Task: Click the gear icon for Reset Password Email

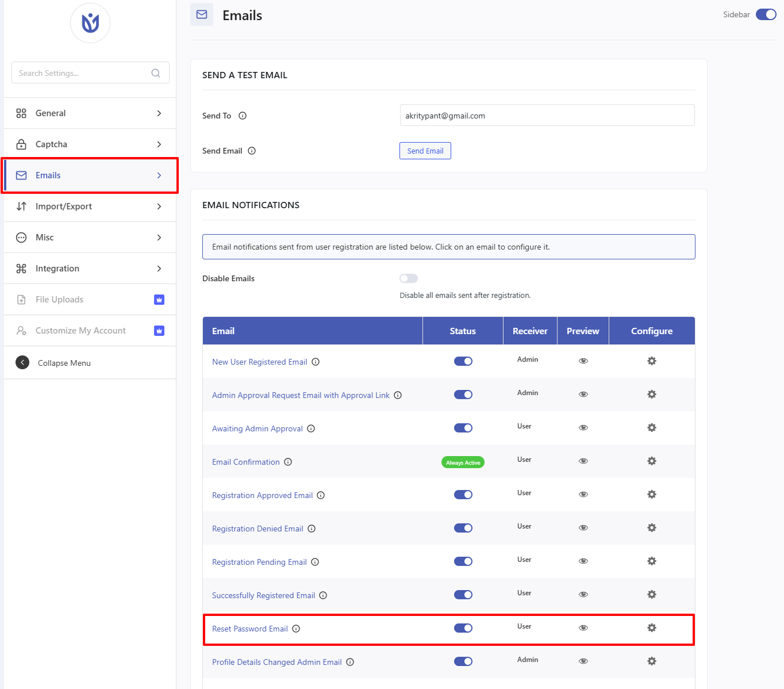Action: 652,627
